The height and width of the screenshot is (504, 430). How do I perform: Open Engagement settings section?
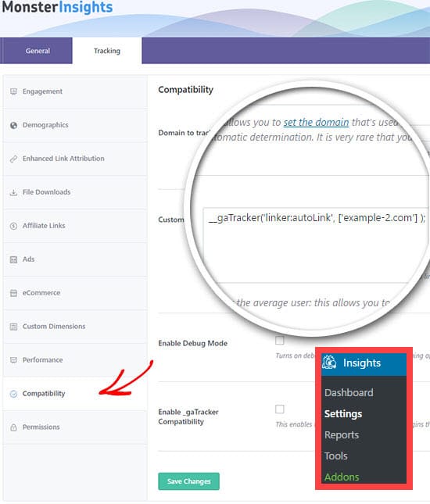(x=75, y=91)
